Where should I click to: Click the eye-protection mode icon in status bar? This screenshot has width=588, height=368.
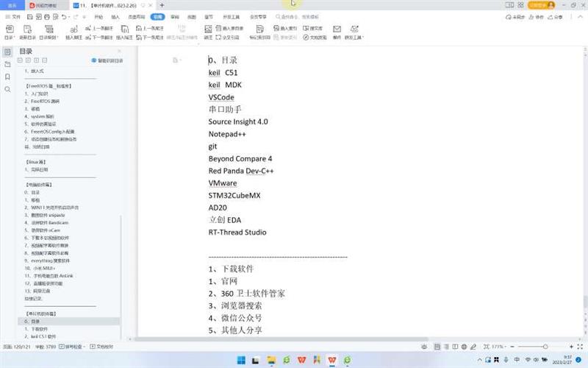click(424, 347)
